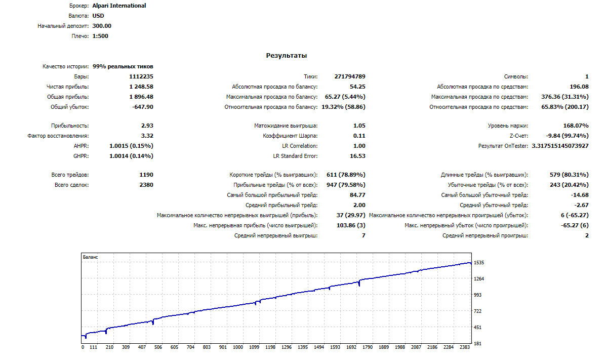Screen dimensions: 606x364
Task: Click x-axis label 111 under chart
Action: (x=93, y=347)
